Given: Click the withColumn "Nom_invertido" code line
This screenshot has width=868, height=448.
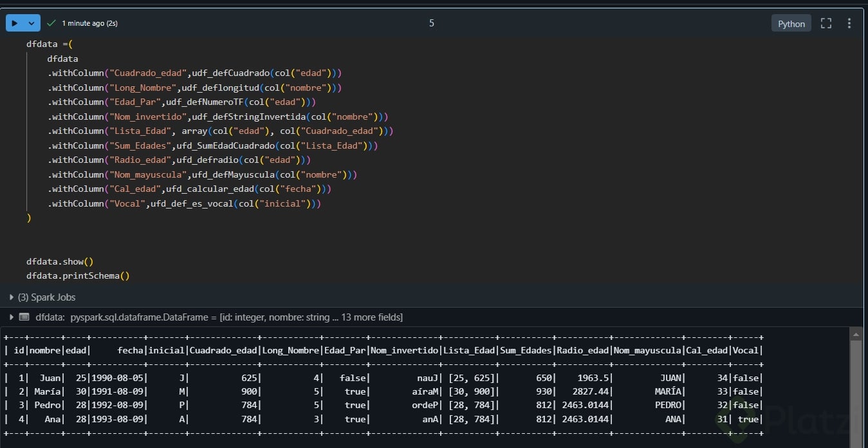Looking at the screenshot, I should pyautogui.click(x=217, y=117).
